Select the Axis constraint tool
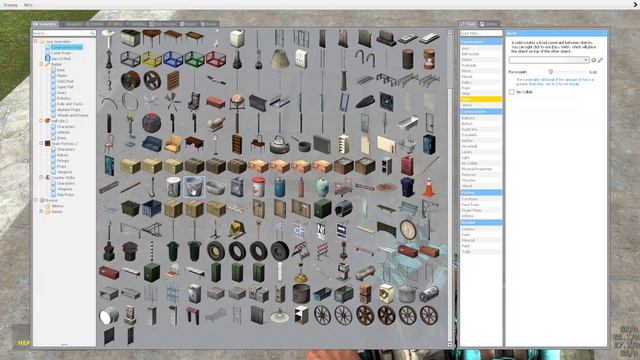The image size is (640, 360). coord(481,48)
